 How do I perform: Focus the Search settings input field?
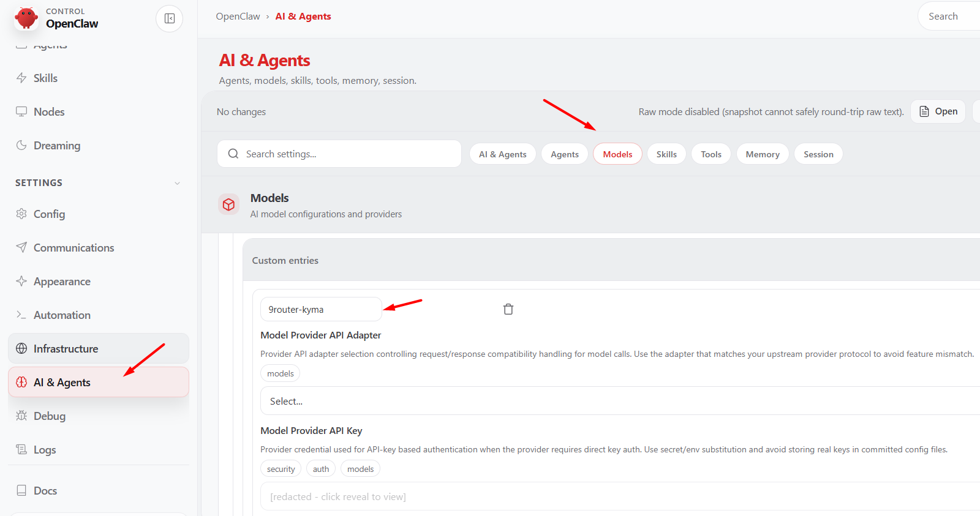339,154
